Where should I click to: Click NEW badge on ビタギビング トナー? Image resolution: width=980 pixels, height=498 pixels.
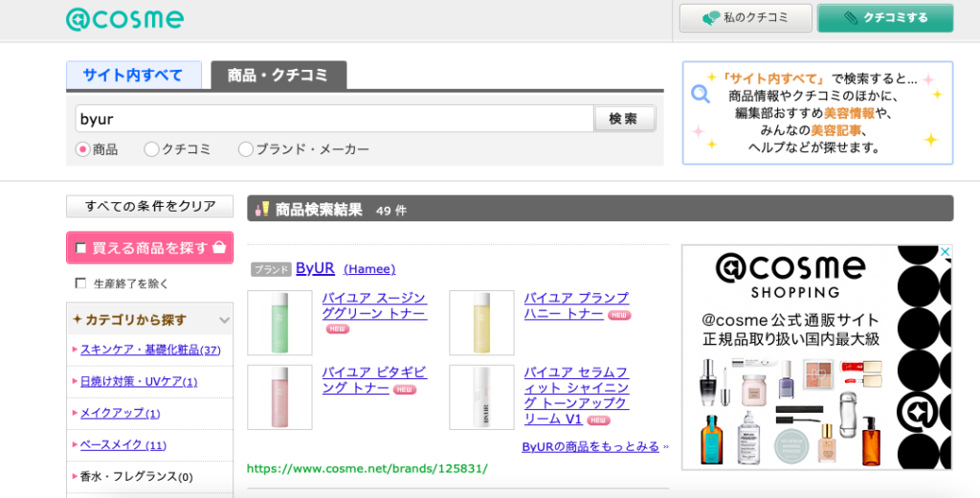tap(405, 390)
